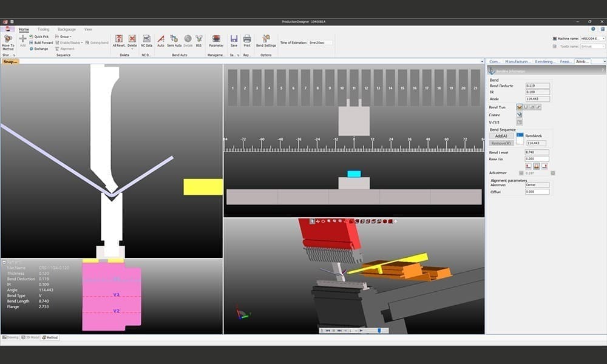Click the Semi Auto icon
This screenshot has width=607, height=364.
174,39
